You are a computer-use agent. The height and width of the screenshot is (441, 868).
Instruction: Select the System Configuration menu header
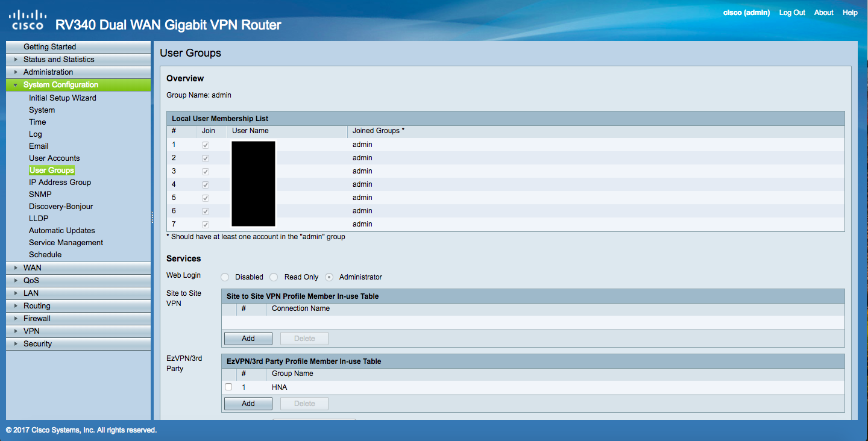78,85
